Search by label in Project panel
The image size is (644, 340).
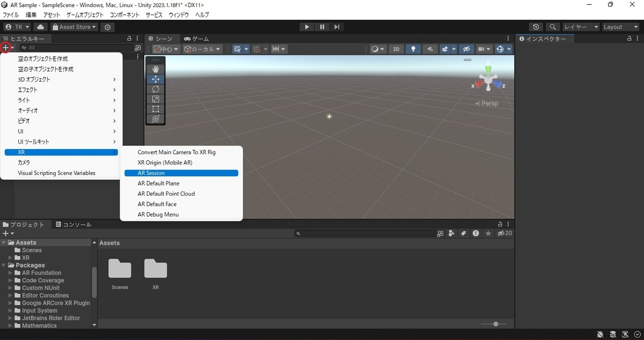click(x=463, y=234)
